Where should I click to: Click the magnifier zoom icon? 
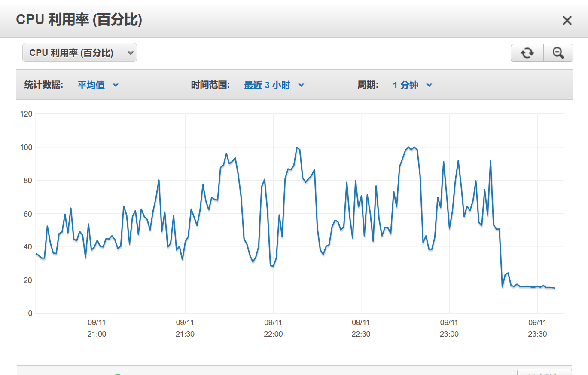pos(558,53)
